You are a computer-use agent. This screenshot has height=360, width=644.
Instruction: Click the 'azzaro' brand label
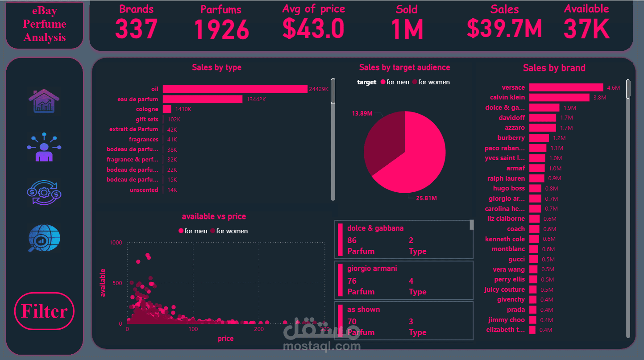pos(514,128)
